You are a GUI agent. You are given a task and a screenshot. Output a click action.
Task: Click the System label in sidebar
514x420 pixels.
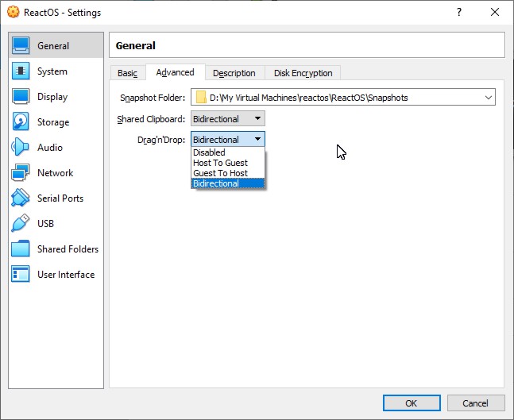[x=52, y=71]
